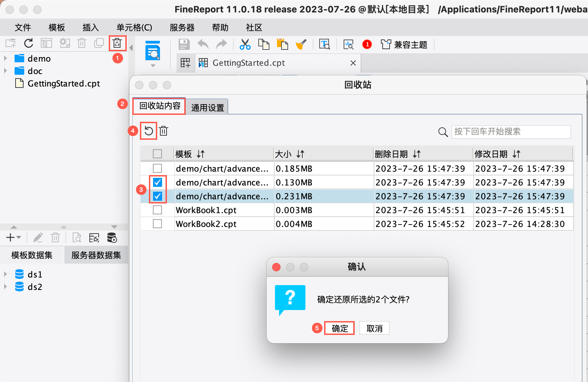The image size is (588, 382).
Task: Uncheck the box for the 0.130MB file
Action: click(x=157, y=182)
